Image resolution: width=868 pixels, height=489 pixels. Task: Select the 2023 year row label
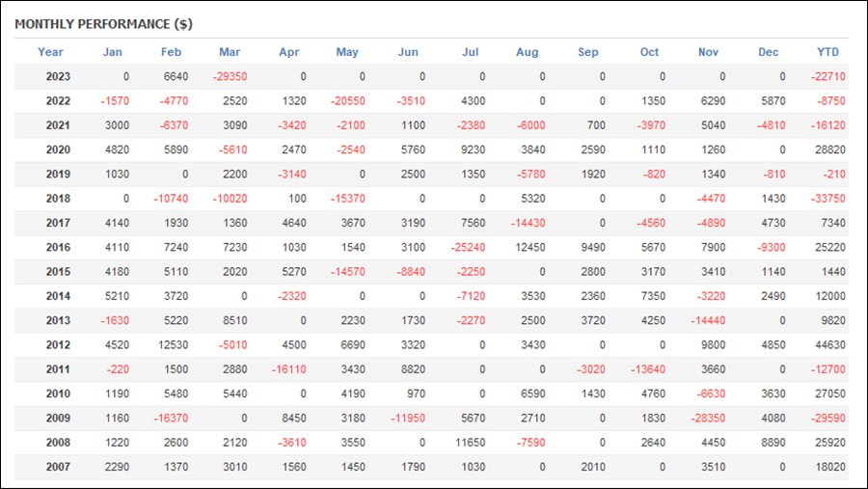58,76
